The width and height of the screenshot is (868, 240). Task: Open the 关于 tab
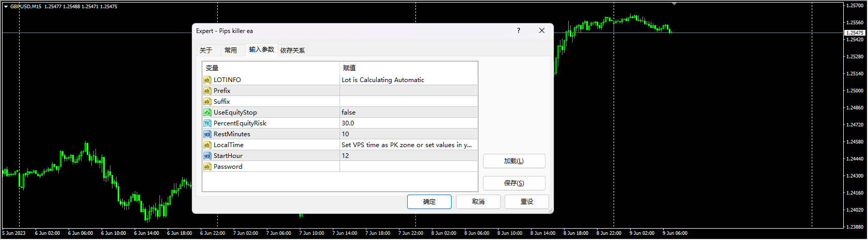pos(206,50)
